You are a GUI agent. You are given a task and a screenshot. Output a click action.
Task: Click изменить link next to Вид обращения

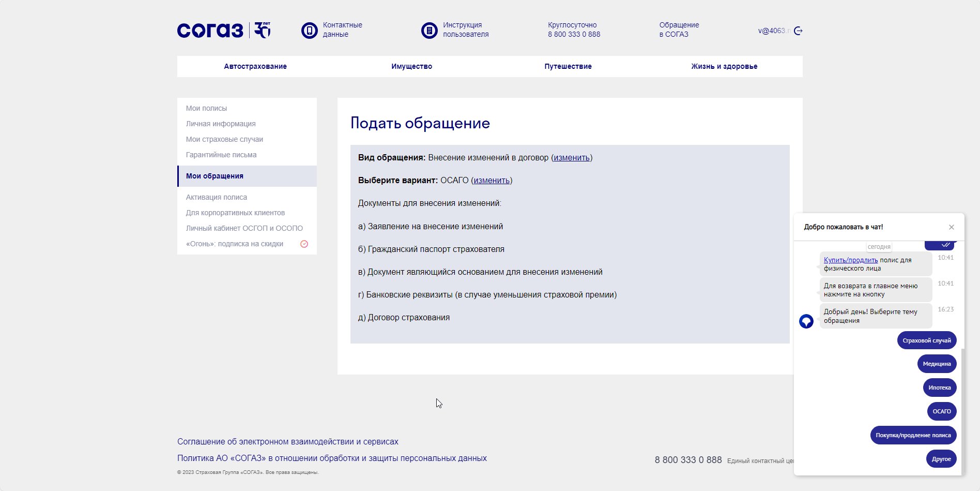click(572, 158)
